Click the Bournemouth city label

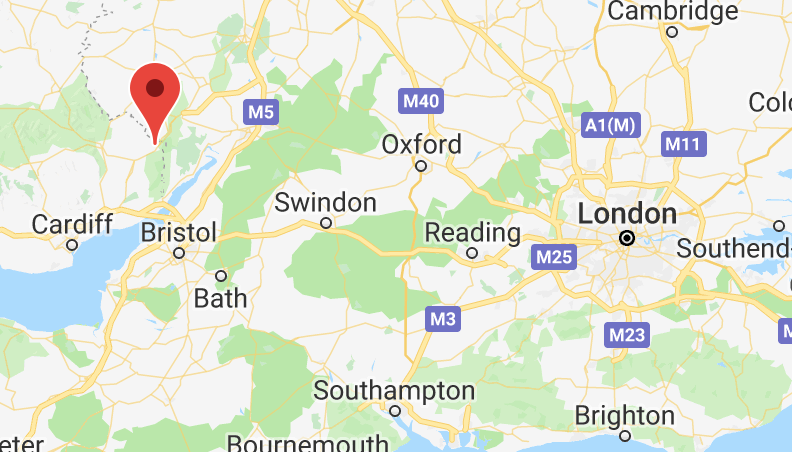click(308, 443)
